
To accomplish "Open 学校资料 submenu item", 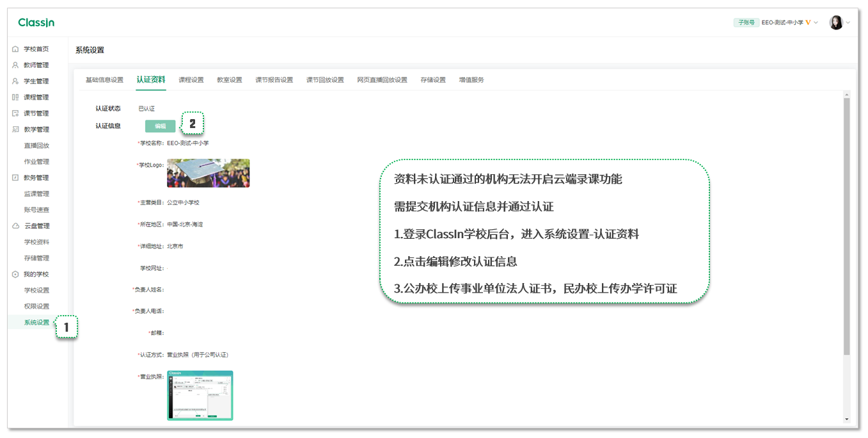I will point(36,242).
